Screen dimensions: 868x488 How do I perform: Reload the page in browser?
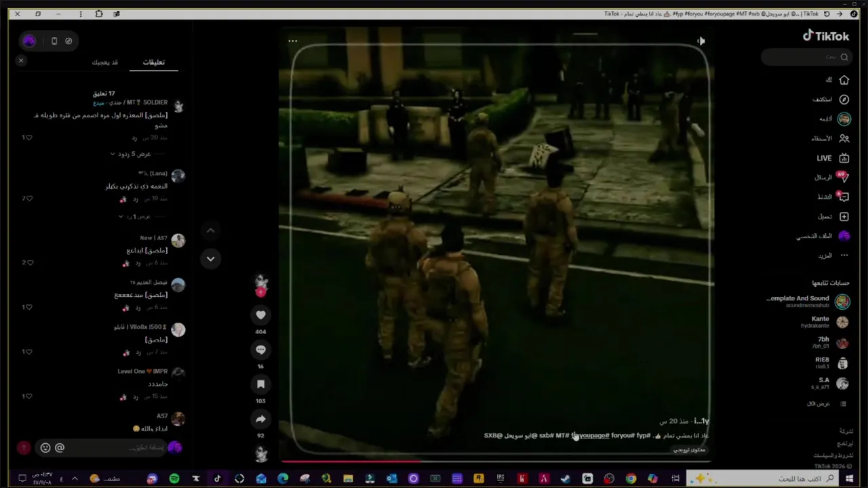click(x=826, y=14)
